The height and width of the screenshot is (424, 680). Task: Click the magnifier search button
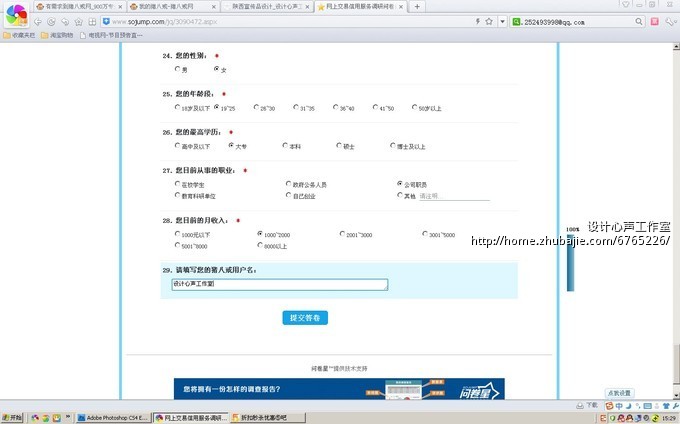(x=638, y=21)
